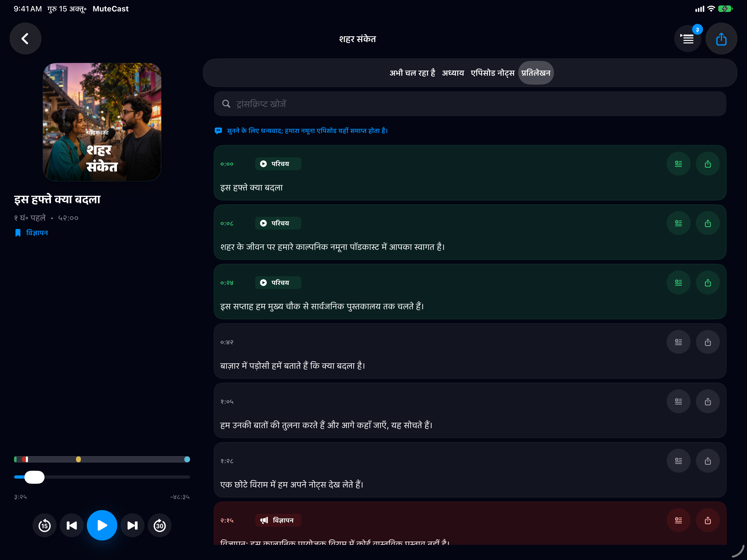
Task: Rewind 15 seconds
Action: click(45, 526)
